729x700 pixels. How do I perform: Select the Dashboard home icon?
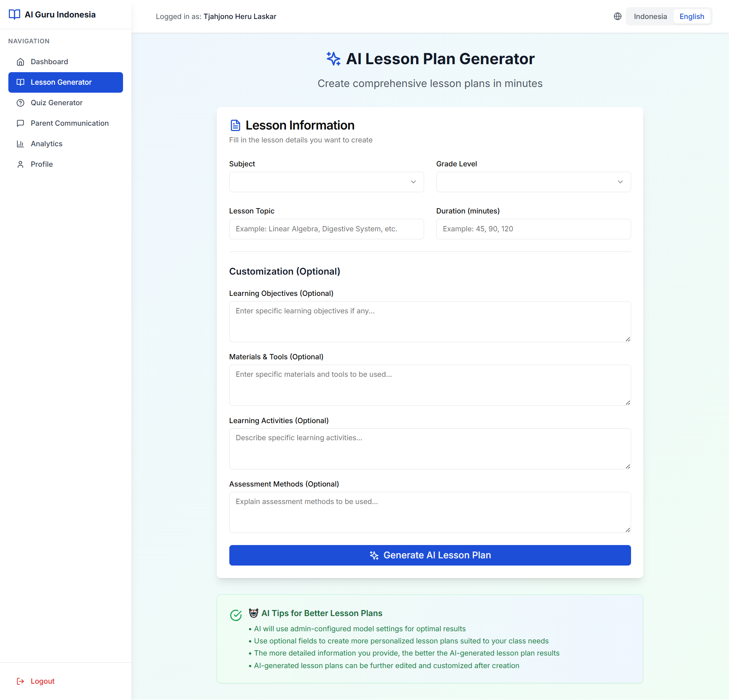[21, 62]
